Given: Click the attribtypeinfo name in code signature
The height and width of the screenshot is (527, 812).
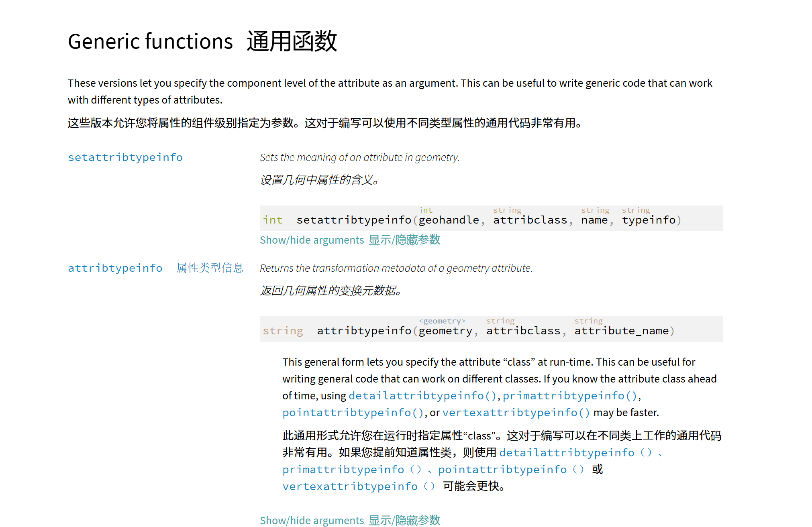Looking at the screenshot, I should tap(364, 331).
